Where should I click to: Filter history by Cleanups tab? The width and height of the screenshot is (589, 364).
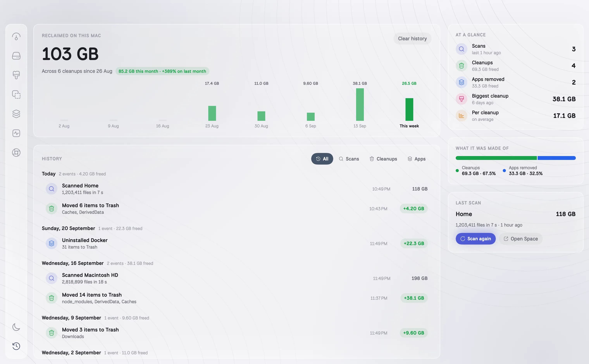pos(383,159)
